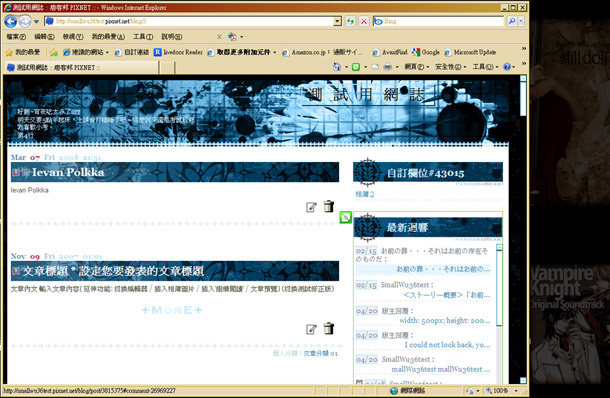
Task: Edit the 文章標題 post with pencil icon
Action: pos(311,330)
